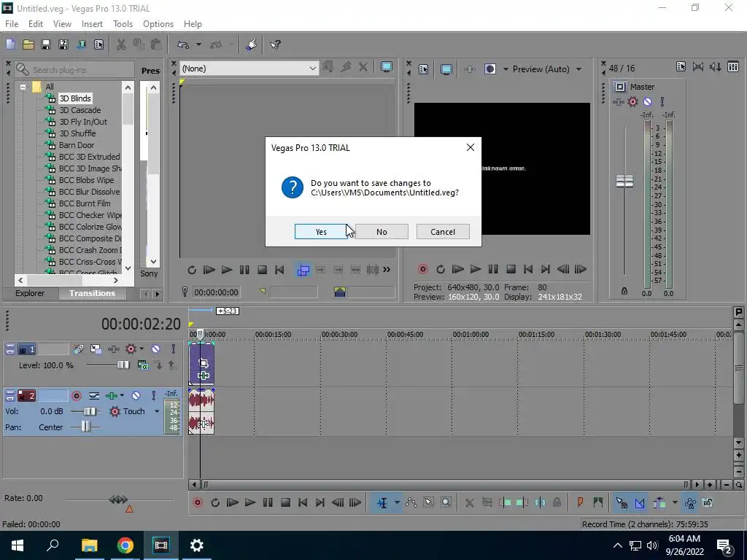Click No in the save dialog
This screenshot has height=560, width=747.
pos(382,231)
